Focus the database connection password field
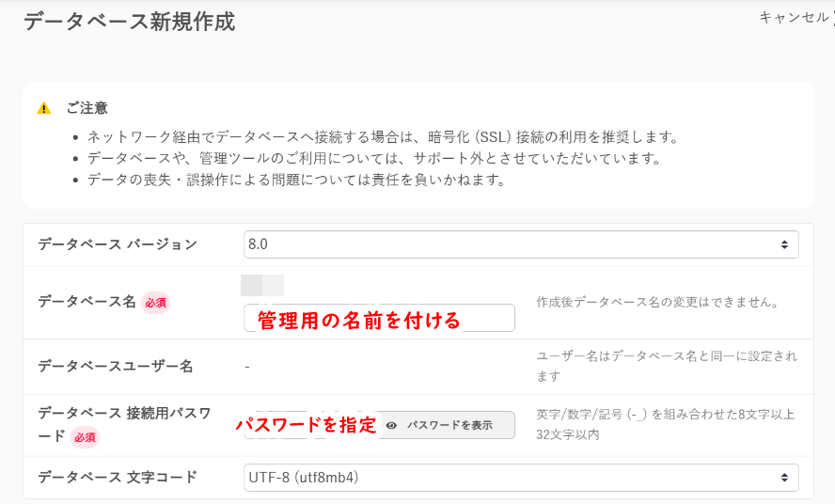Viewport: 835px width, 504px height. [308, 425]
